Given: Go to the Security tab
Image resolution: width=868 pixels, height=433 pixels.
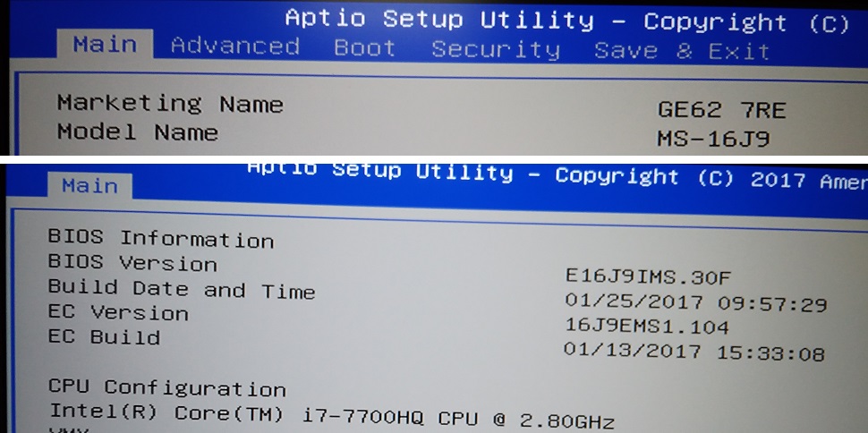Looking at the screenshot, I should pyautogui.click(x=496, y=50).
